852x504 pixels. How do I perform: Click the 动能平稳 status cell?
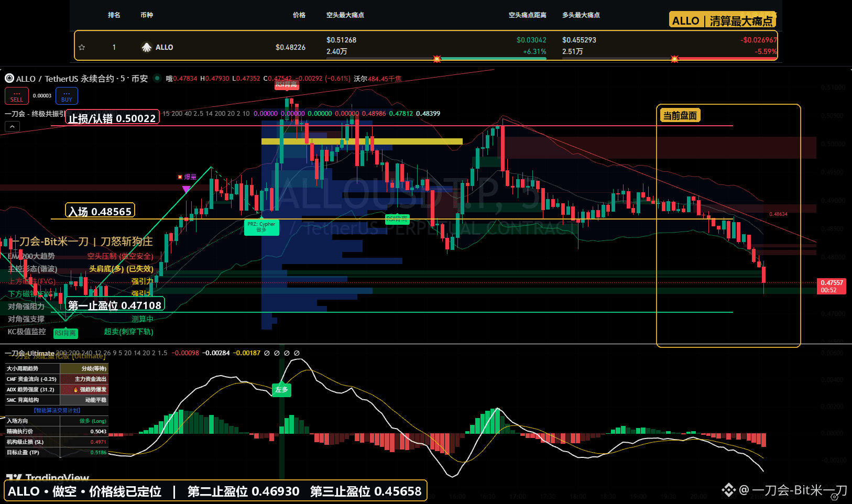pyautogui.click(x=84, y=400)
